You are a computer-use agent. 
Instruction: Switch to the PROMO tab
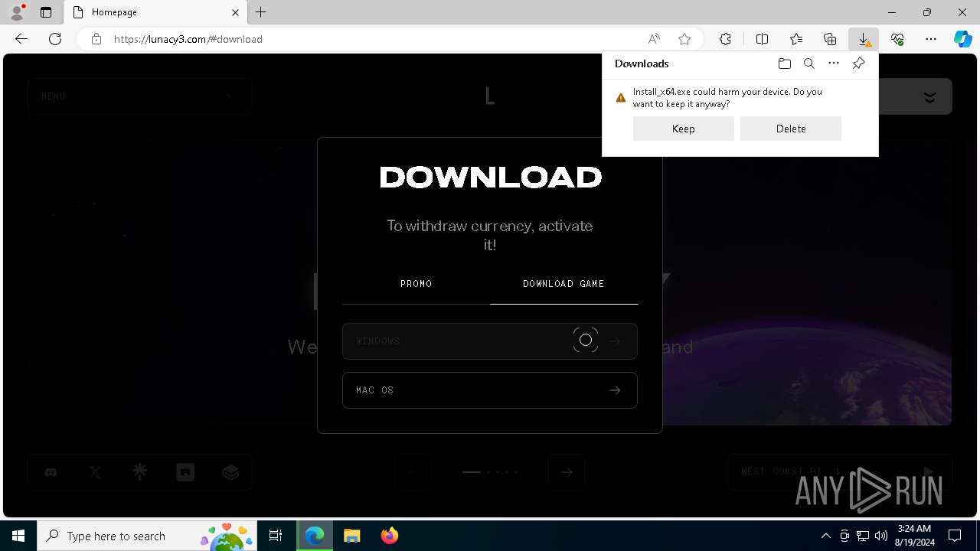pos(416,284)
